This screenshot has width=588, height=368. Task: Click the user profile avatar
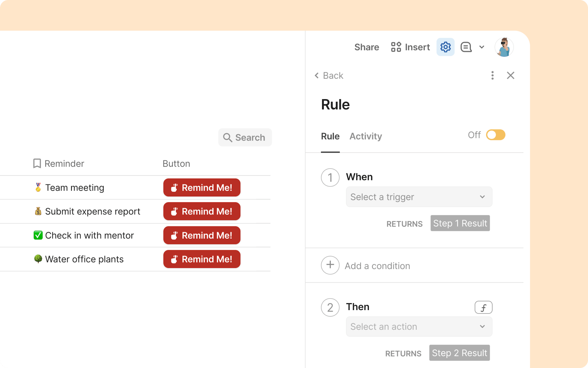(504, 47)
